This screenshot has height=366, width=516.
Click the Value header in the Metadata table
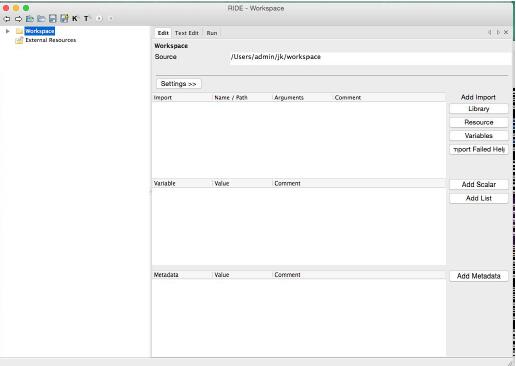[x=243, y=275]
